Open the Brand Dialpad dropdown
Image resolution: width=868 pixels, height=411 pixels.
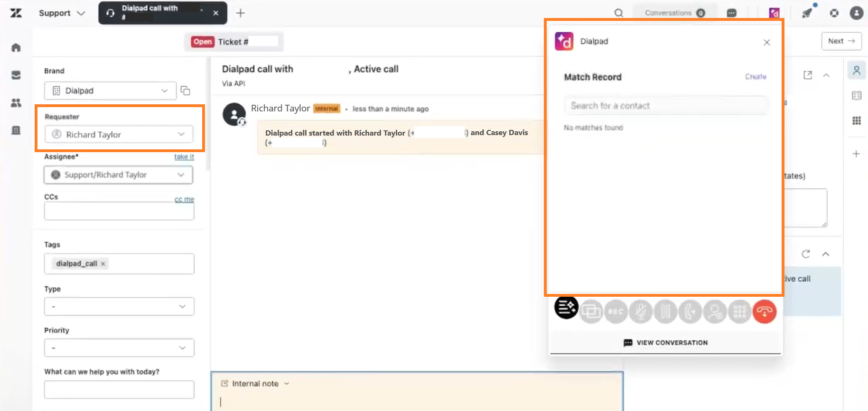(x=110, y=91)
